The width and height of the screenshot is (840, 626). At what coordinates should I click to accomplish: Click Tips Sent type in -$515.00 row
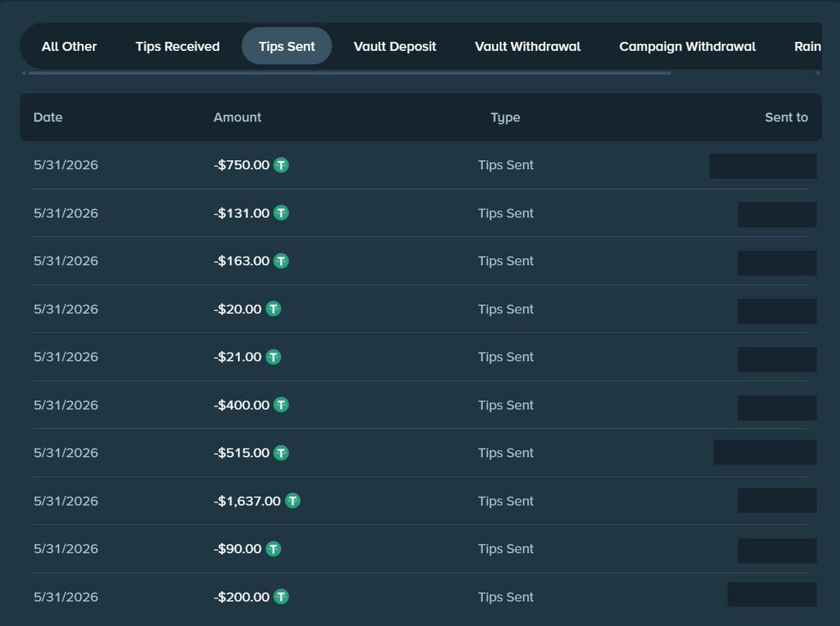pyautogui.click(x=505, y=453)
